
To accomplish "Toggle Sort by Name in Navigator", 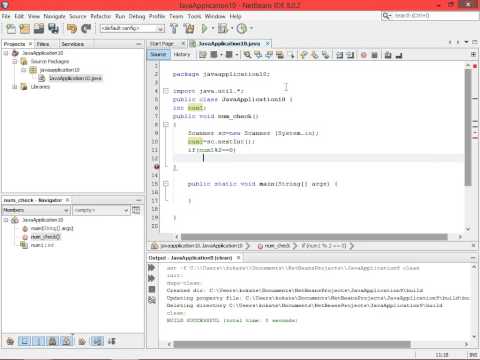I will [x=97, y=341].
